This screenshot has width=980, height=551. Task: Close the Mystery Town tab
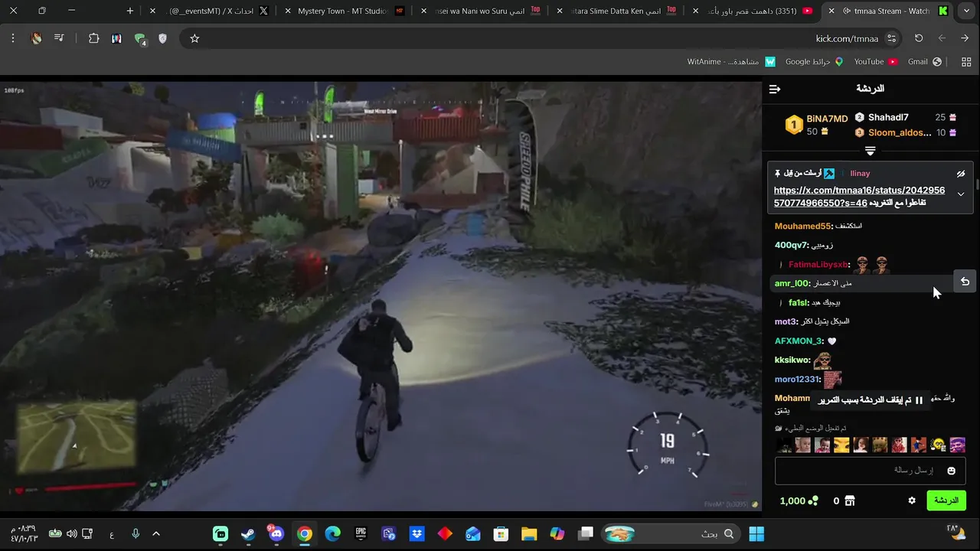288,11
